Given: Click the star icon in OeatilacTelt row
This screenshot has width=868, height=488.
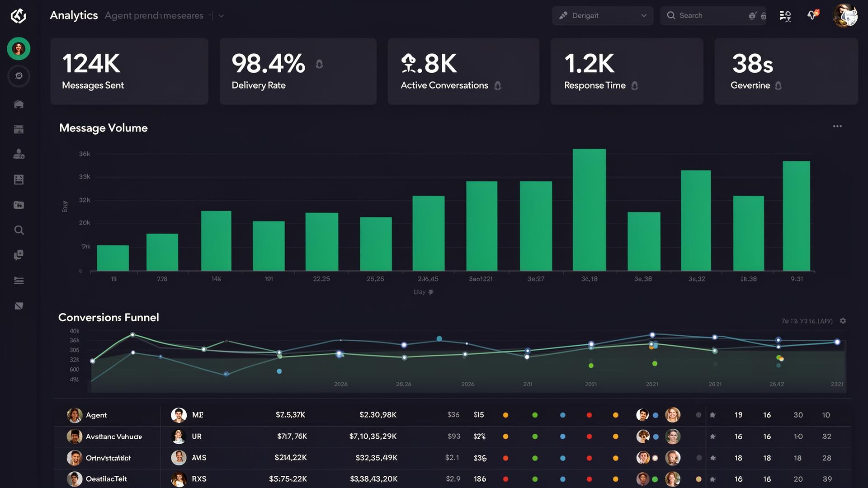Looking at the screenshot, I should click(712, 479).
